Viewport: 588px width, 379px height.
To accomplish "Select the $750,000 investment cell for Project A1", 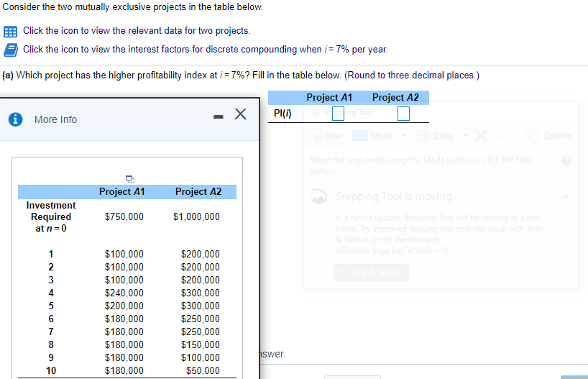I will click(124, 217).
